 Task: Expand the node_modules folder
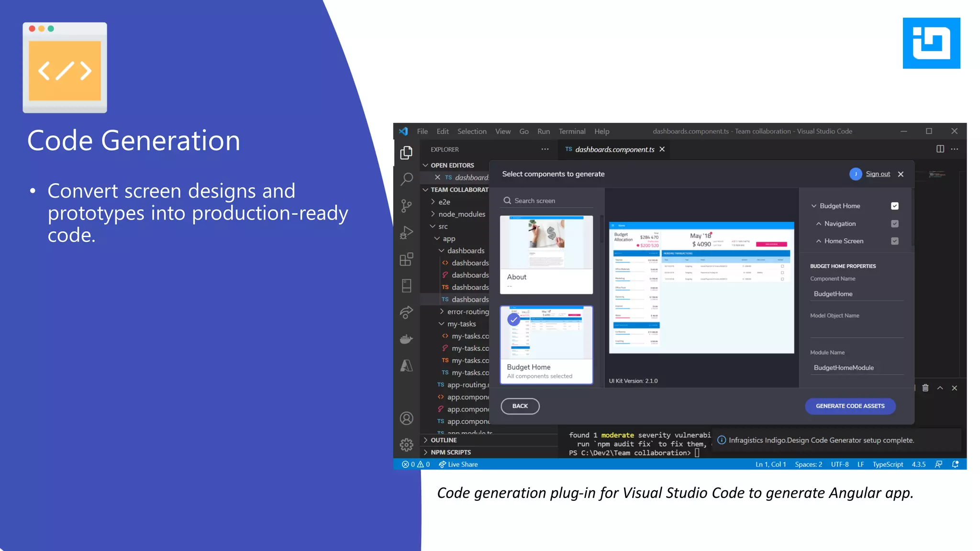click(433, 214)
